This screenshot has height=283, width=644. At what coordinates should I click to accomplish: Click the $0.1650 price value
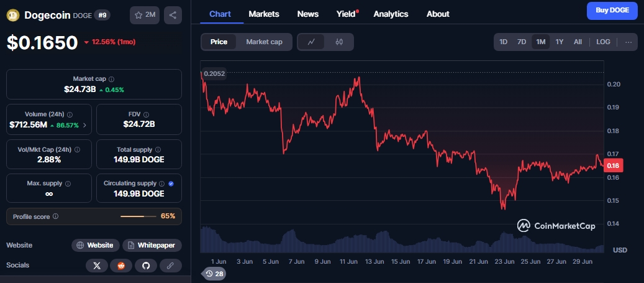(x=42, y=42)
